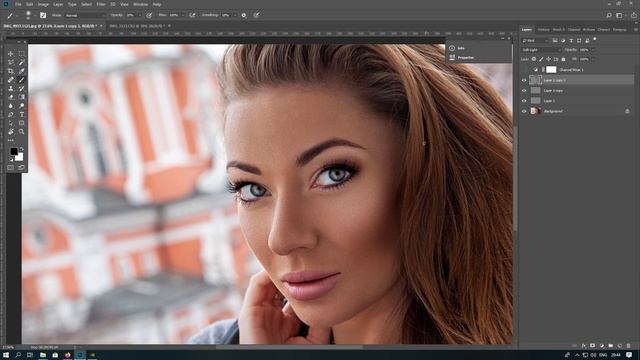Click the background color swatch

pyautogui.click(x=19, y=157)
